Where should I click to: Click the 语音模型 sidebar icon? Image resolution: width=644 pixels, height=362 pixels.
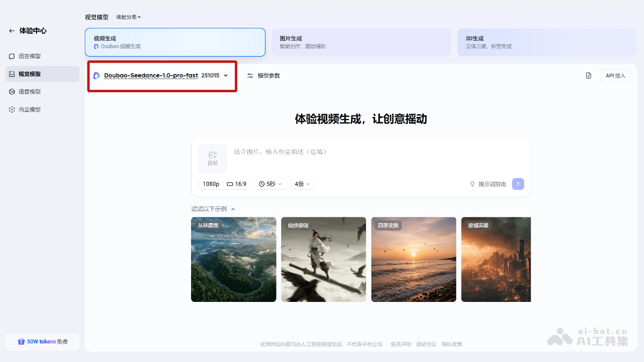[x=12, y=91]
